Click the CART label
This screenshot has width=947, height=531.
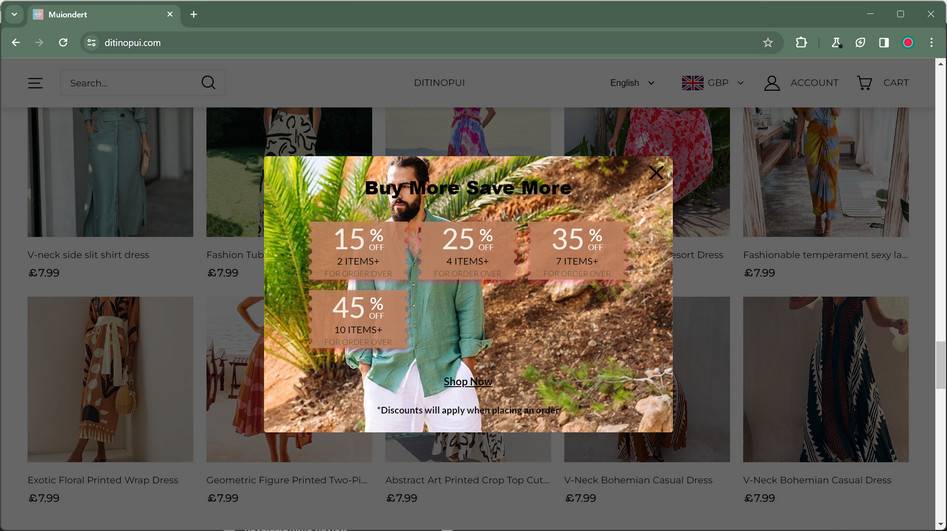[x=896, y=83]
